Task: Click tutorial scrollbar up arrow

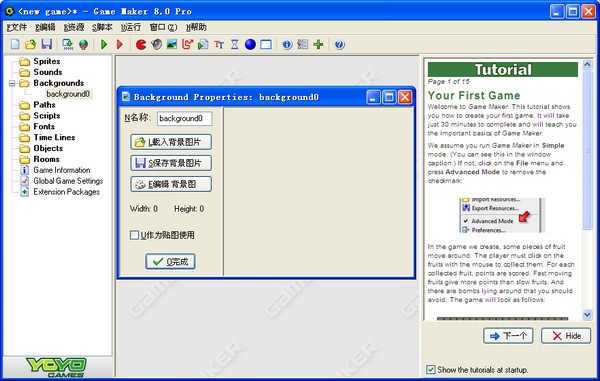Action: (587, 64)
